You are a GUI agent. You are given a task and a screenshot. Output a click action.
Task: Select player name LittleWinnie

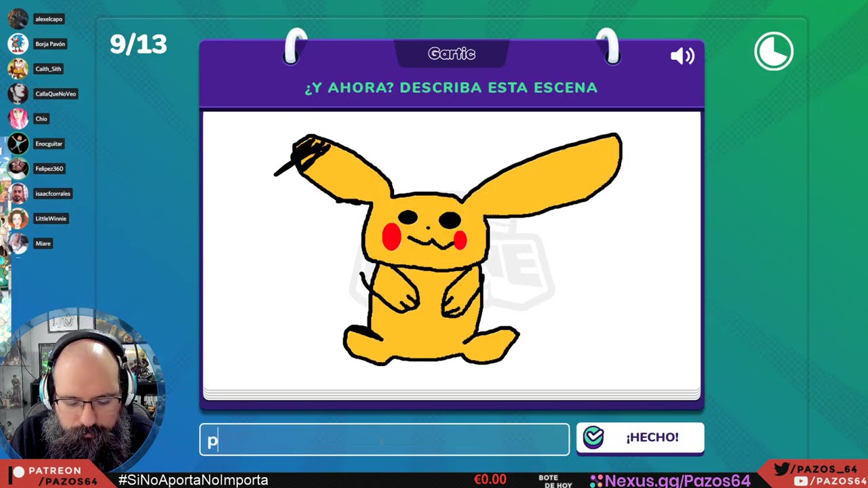pos(51,219)
